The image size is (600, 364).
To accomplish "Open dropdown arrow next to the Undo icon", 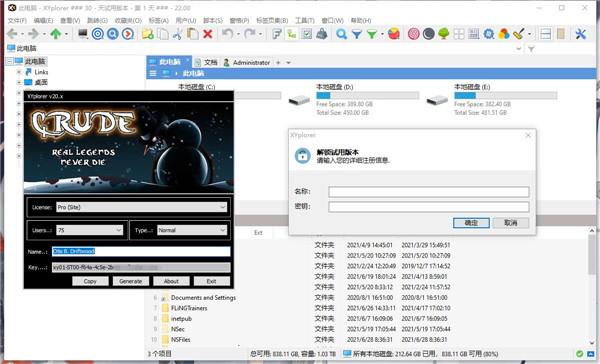I will click(238, 34).
